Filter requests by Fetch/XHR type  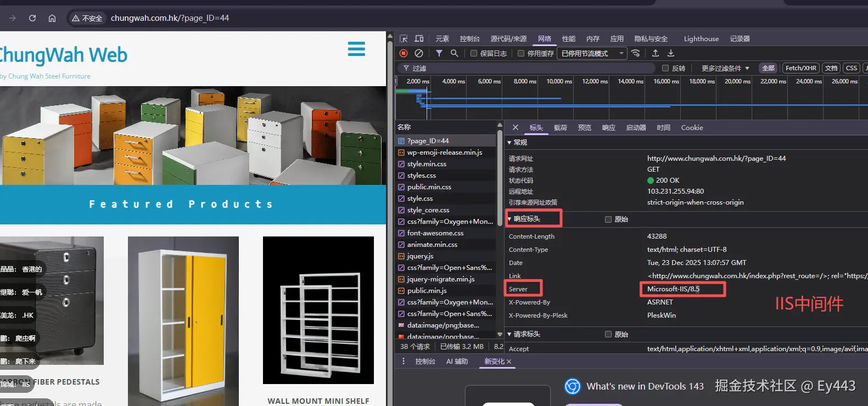point(801,68)
